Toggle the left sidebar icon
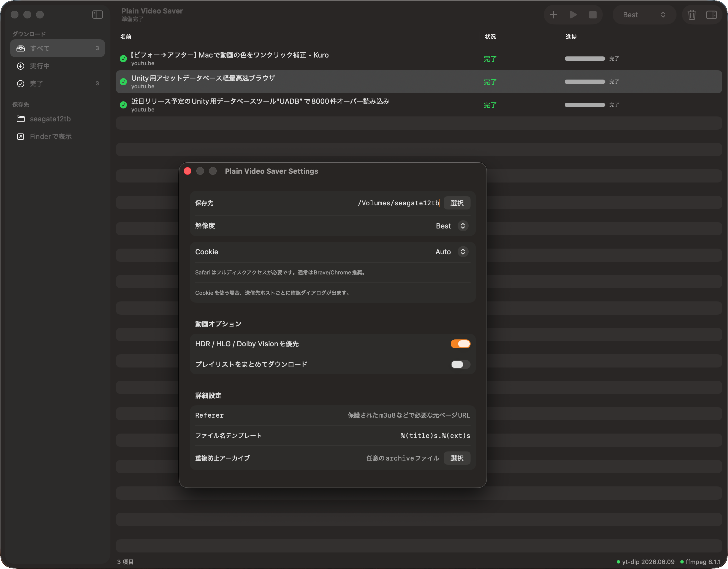 [x=97, y=15]
